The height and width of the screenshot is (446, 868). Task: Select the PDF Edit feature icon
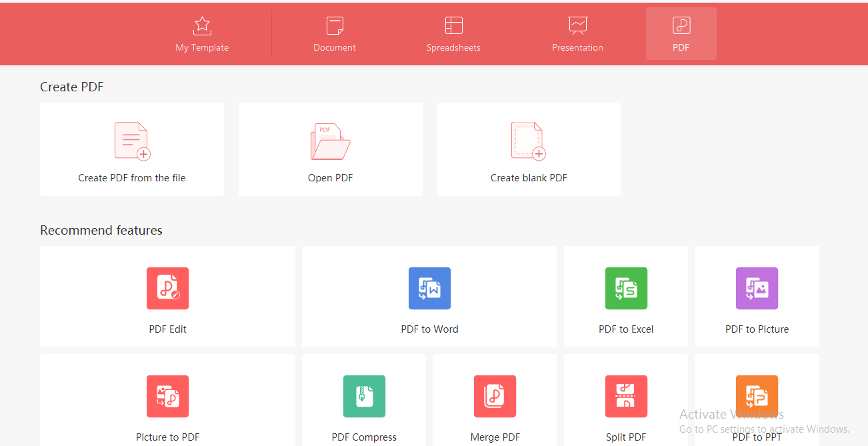click(167, 289)
